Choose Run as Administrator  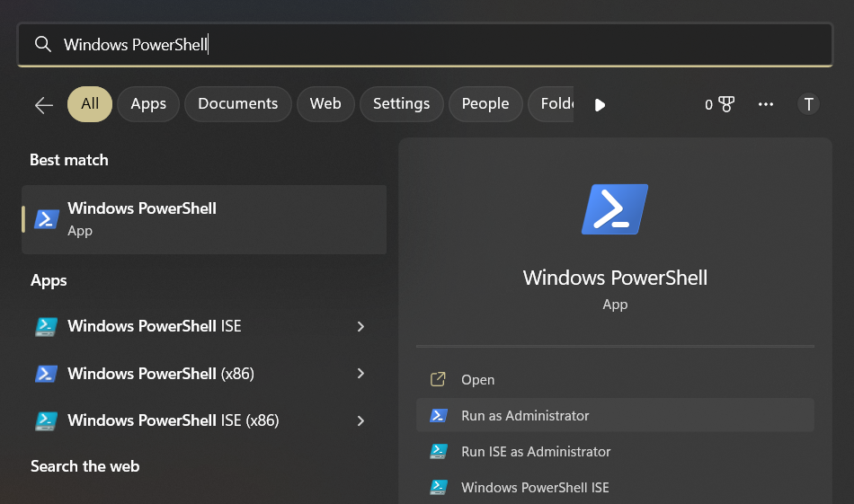click(525, 416)
